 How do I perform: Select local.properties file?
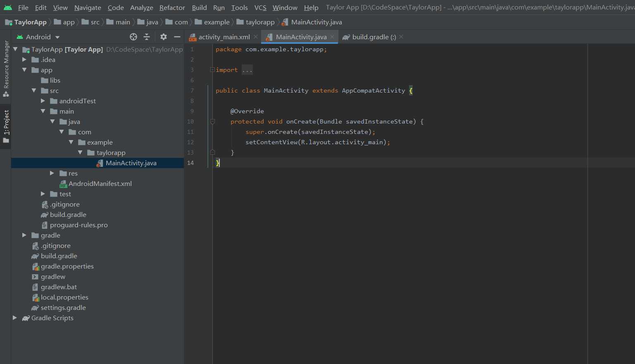tap(60, 297)
